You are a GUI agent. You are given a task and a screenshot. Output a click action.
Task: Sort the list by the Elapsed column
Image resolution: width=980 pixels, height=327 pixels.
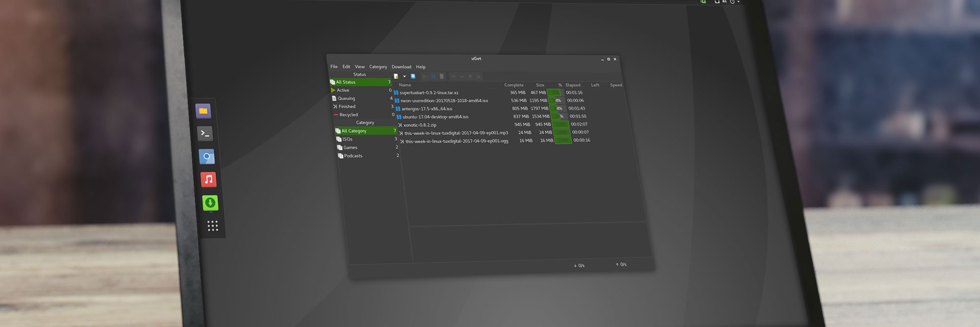(573, 85)
